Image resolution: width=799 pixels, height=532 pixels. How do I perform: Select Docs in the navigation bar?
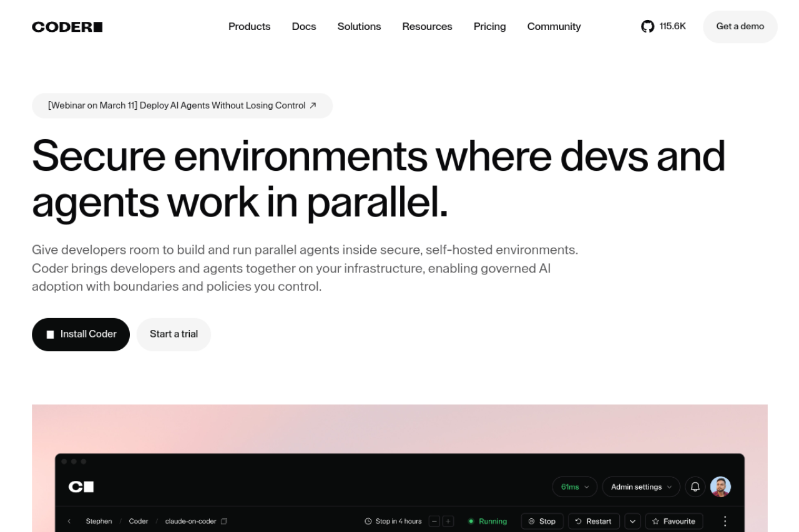pyautogui.click(x=304, y=26)
